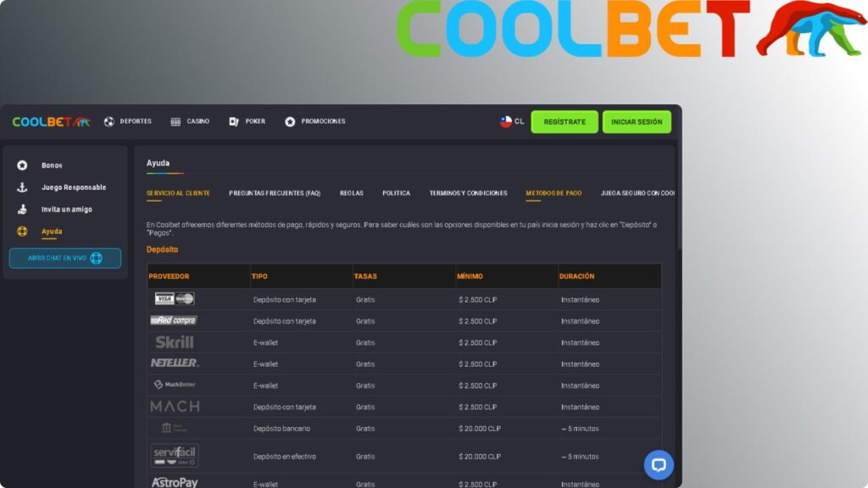Screen dimensions: 868x488
Task: Select the Ayuda lifesaver icon
Action: coord(23,231)
